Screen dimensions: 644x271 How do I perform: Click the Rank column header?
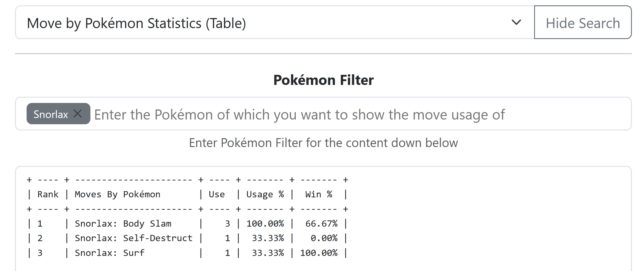point(48,194)
